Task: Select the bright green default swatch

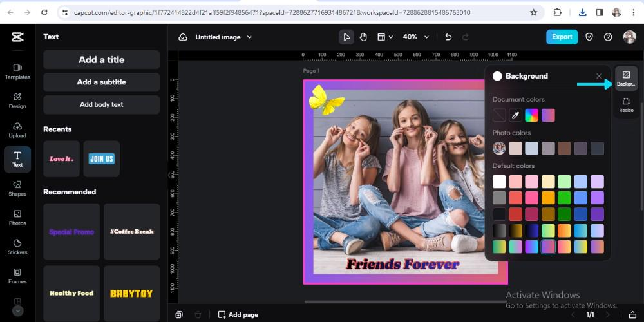Action: pyautogui.click(x=564, y=198)
